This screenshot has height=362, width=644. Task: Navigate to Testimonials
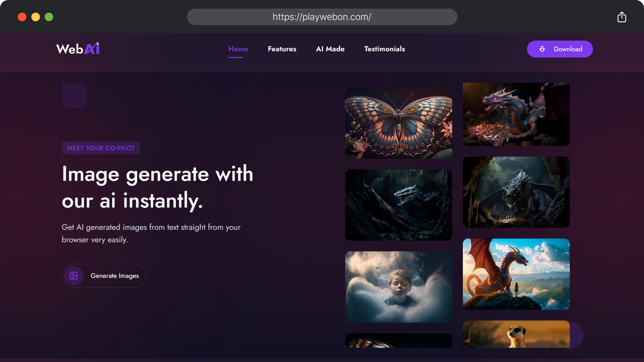[x=385, y=49]
